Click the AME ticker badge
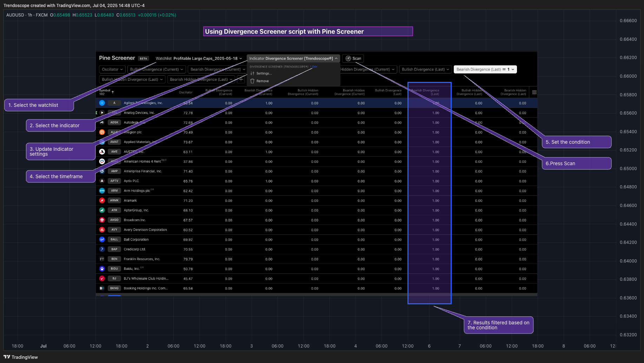Viewport: 644px width, 363px height. pos(114,152)
